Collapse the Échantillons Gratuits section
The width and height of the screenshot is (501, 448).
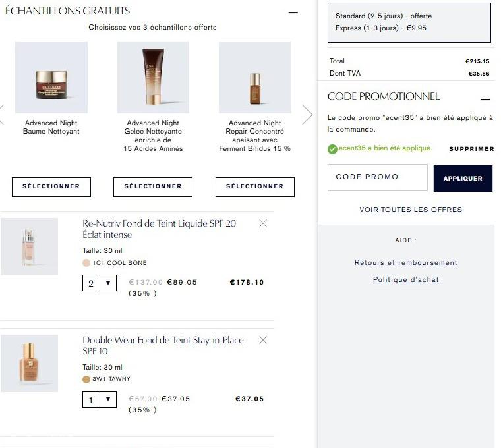[x=293, y=13]
